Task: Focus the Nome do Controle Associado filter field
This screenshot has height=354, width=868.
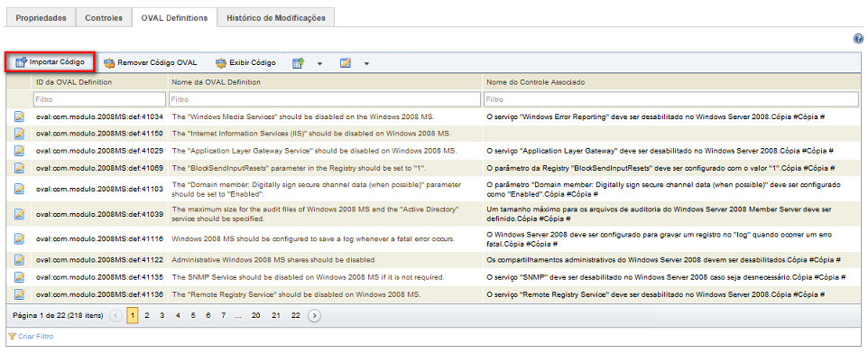Action: 672,99
